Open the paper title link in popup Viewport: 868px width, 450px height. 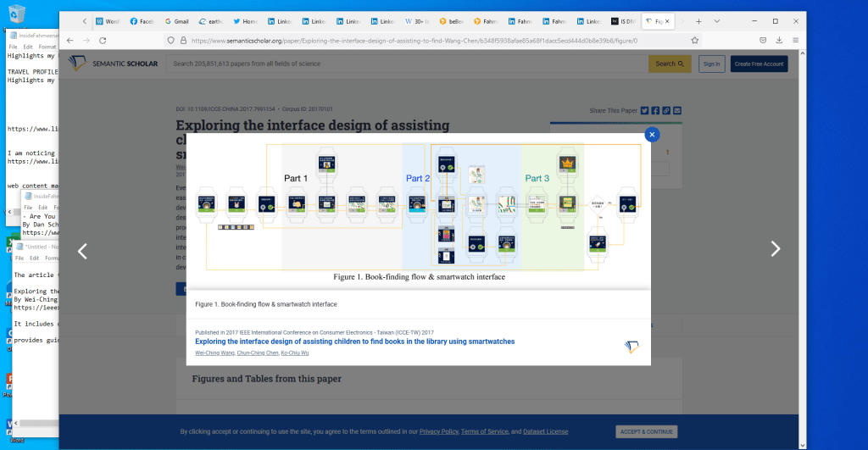(354, 342)
